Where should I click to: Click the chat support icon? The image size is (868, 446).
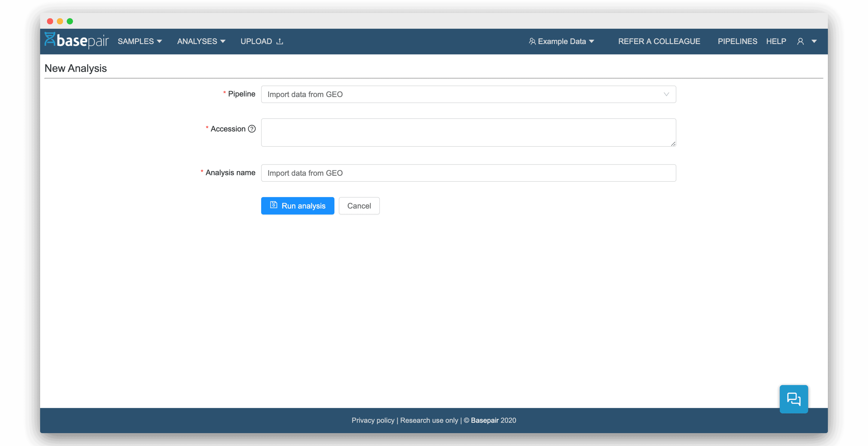(x=794, y=399)
